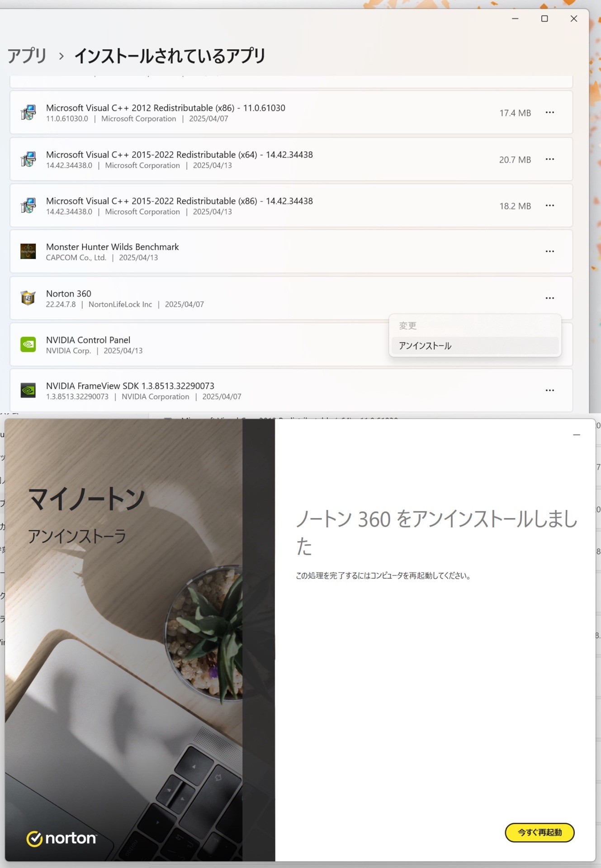The height and width of the screenshot is (868, 601).
Task: Click the 今すぐ再起動 restart button
Action: point(539,832)
